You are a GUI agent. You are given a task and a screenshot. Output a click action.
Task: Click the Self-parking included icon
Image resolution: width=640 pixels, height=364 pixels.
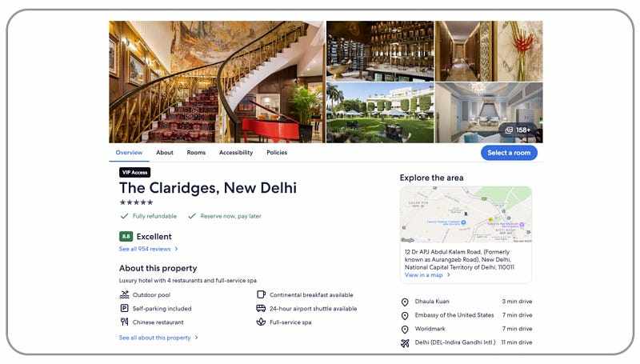point(125,309)
